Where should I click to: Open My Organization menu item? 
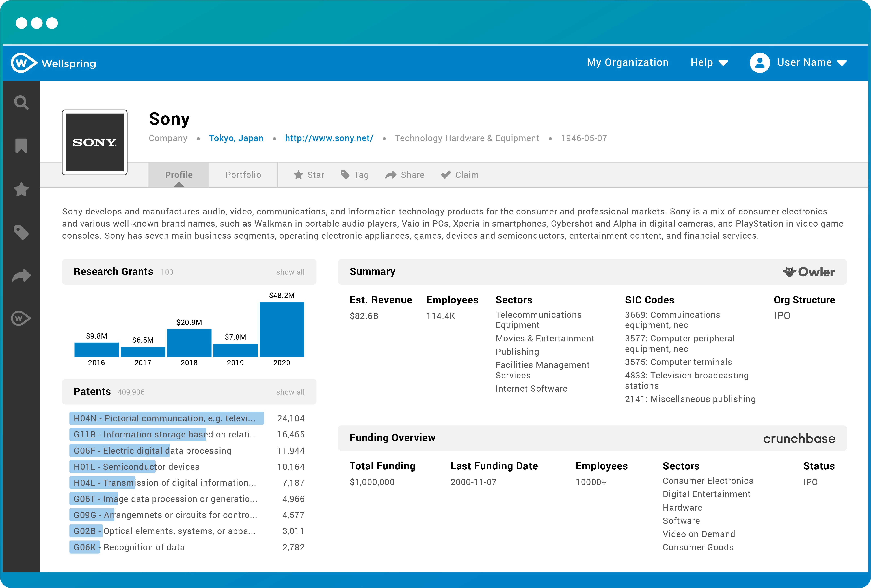tap(627, 63)
